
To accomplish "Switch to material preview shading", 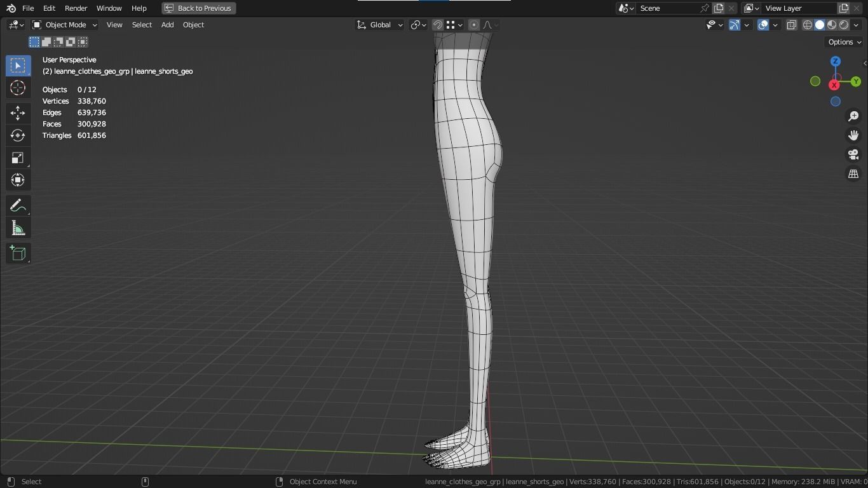I will tap(832, 25).
